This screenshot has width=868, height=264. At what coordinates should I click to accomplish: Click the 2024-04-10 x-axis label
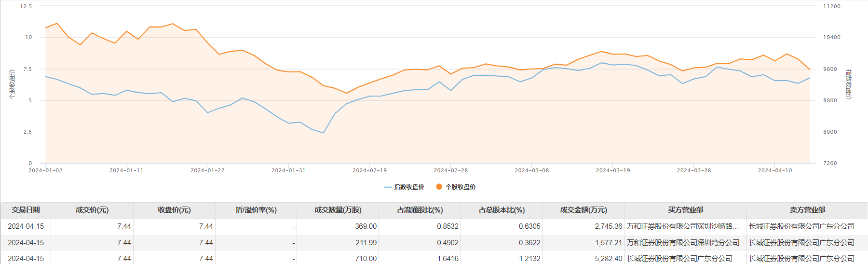[x=774, y=170]
